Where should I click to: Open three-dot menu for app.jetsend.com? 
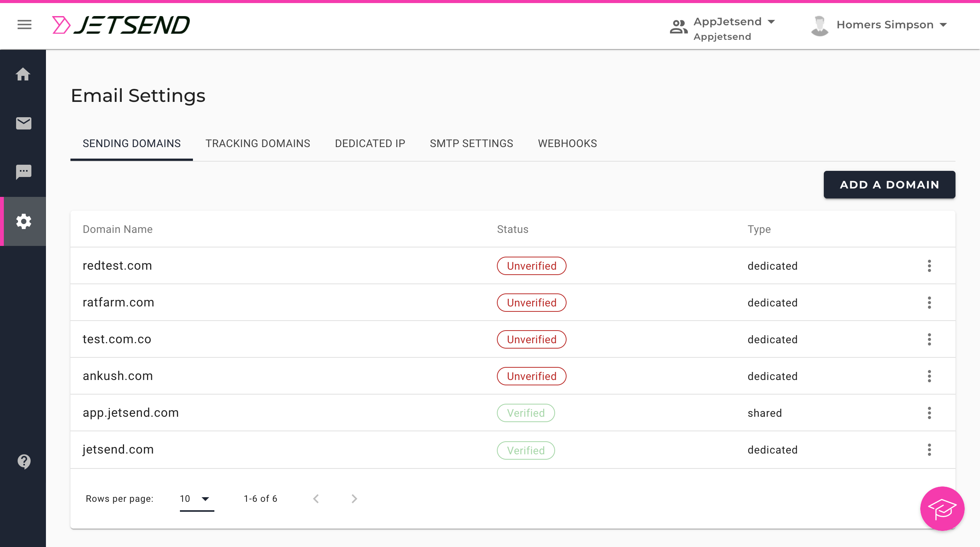coord(929,413)
